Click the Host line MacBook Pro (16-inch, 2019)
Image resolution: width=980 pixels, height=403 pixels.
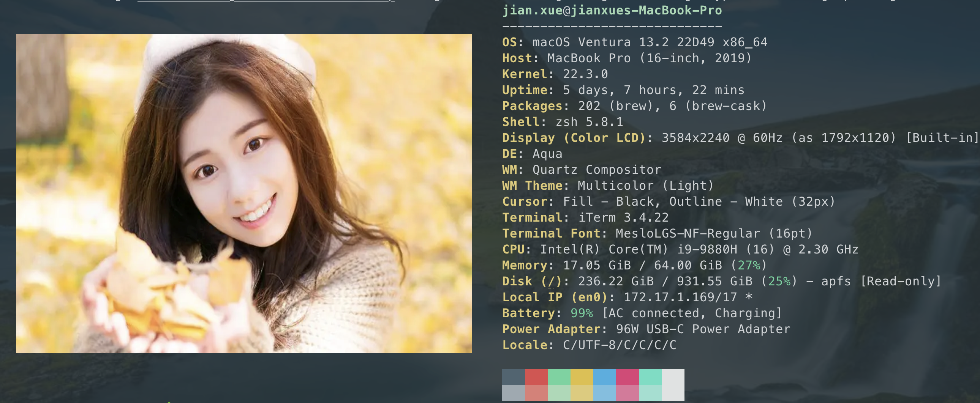point(627,58)
